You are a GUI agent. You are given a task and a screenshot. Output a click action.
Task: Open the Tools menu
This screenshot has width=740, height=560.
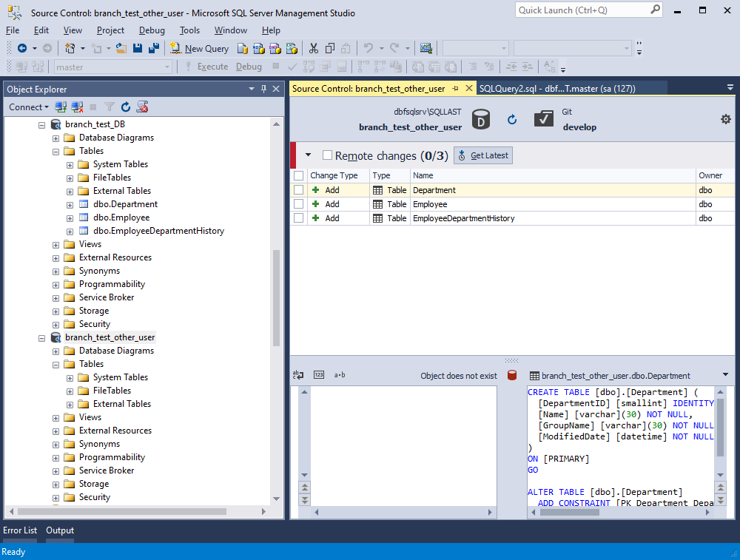point(189,30)
